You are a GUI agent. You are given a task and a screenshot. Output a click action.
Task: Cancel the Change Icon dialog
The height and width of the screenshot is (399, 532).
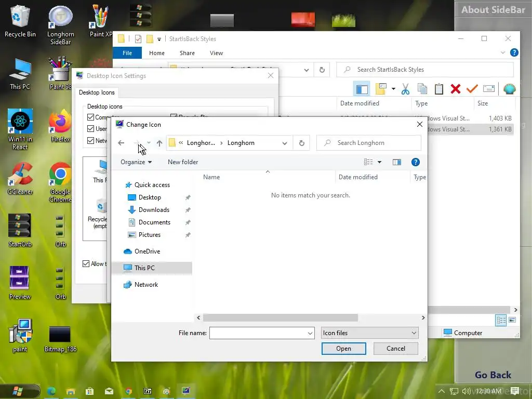[x=395, y=349]
